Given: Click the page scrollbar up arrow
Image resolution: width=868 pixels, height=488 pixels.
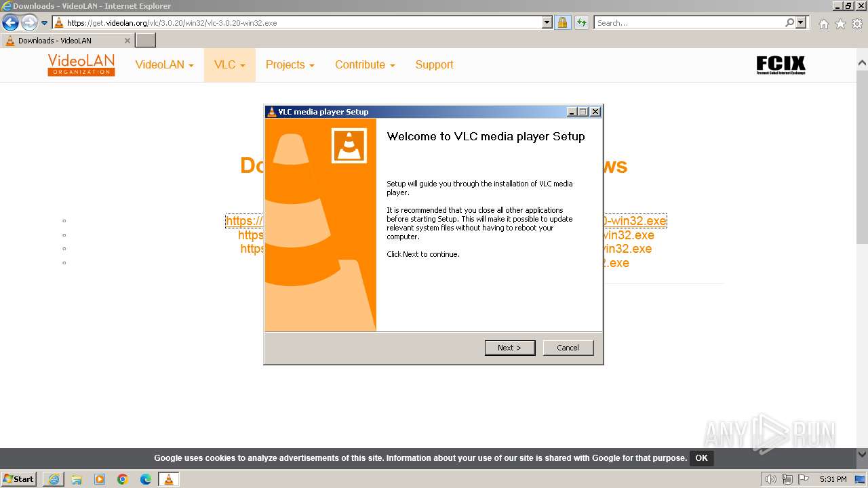Looking at the screenshot, I should (862, 63).
